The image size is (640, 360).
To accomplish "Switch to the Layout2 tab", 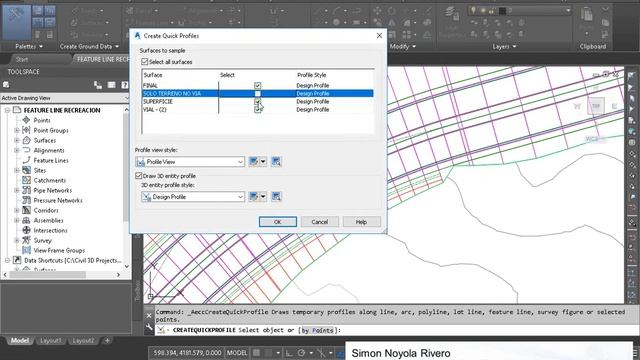I will tap(83, 340).
